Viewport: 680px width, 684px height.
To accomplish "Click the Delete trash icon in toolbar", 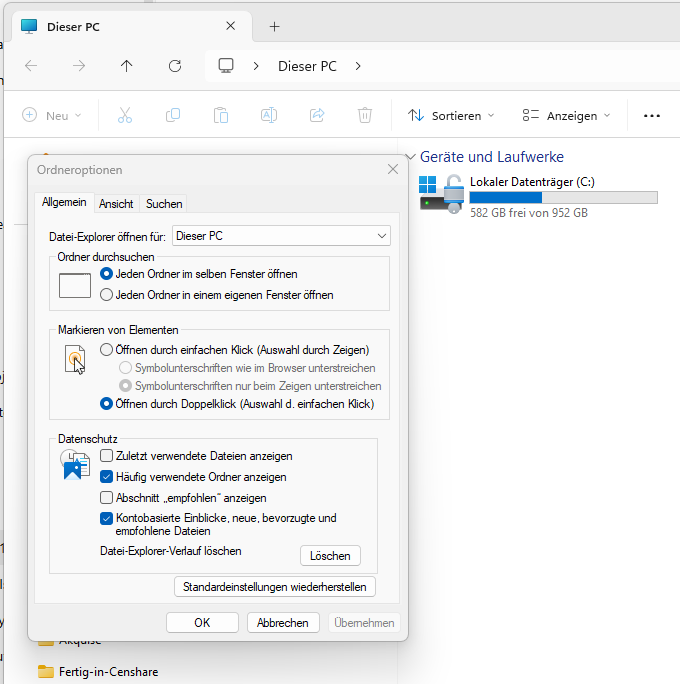I will pos(365,115).
